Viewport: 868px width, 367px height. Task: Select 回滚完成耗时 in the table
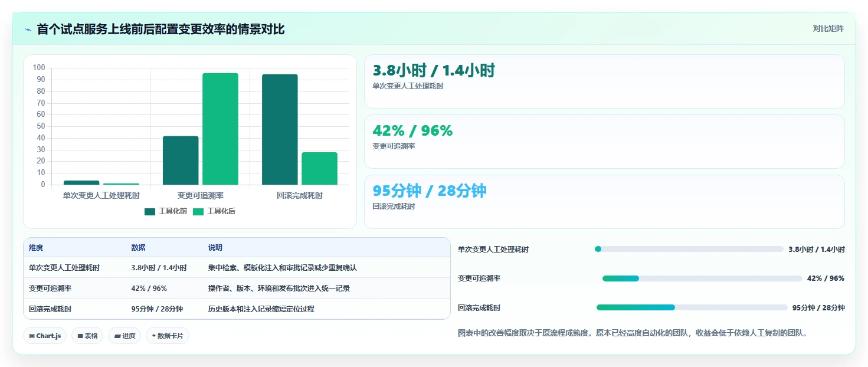pyautogui.click(x=50, y=309)
